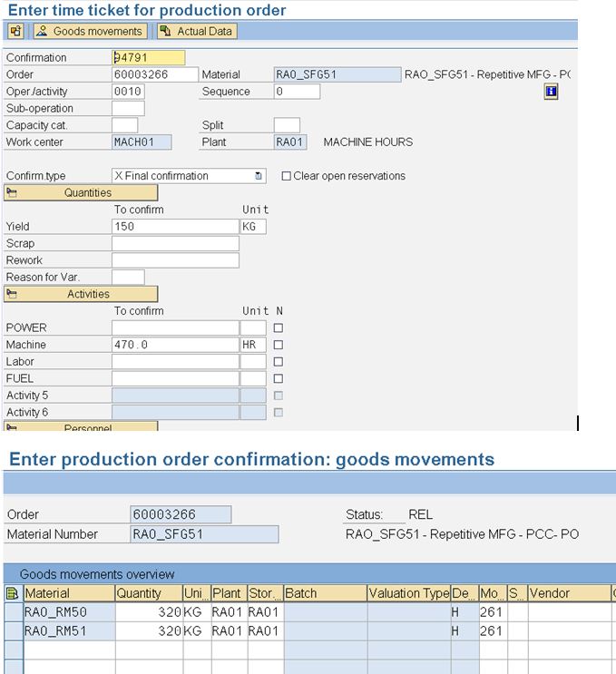Screen dimensions: 616x674
Task: Click the Yield unit field KG
Action: pos(253,227)
